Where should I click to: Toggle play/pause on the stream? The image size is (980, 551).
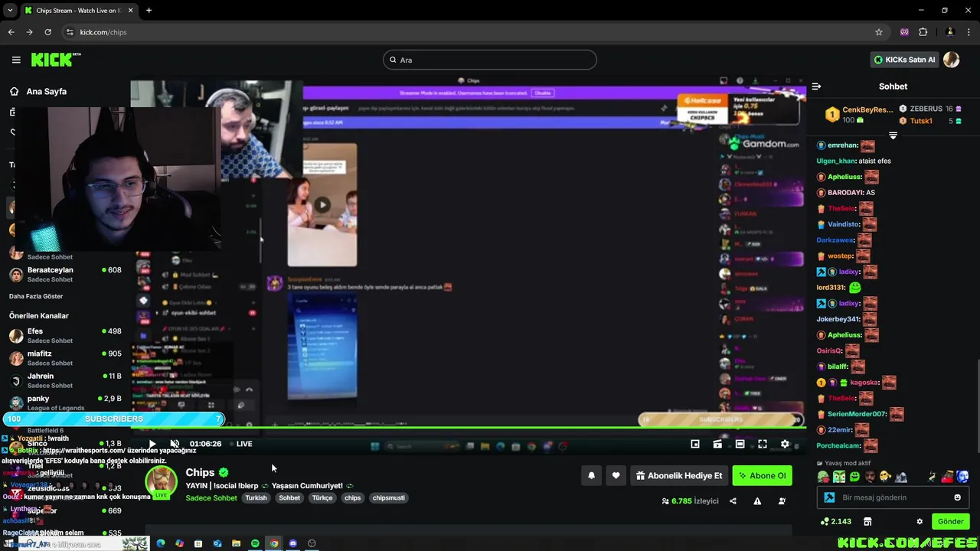[x=152, y=444]
